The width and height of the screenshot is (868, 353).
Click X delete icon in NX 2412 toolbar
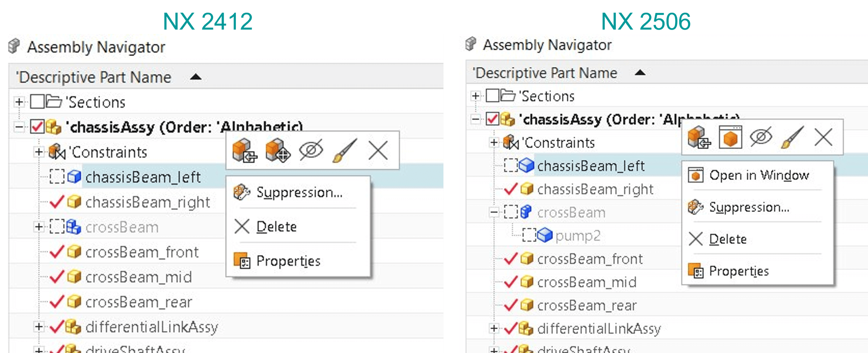point(378,150)
